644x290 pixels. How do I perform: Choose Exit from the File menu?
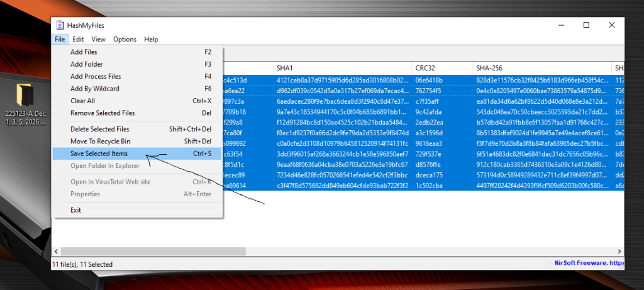tap(137, 210)
